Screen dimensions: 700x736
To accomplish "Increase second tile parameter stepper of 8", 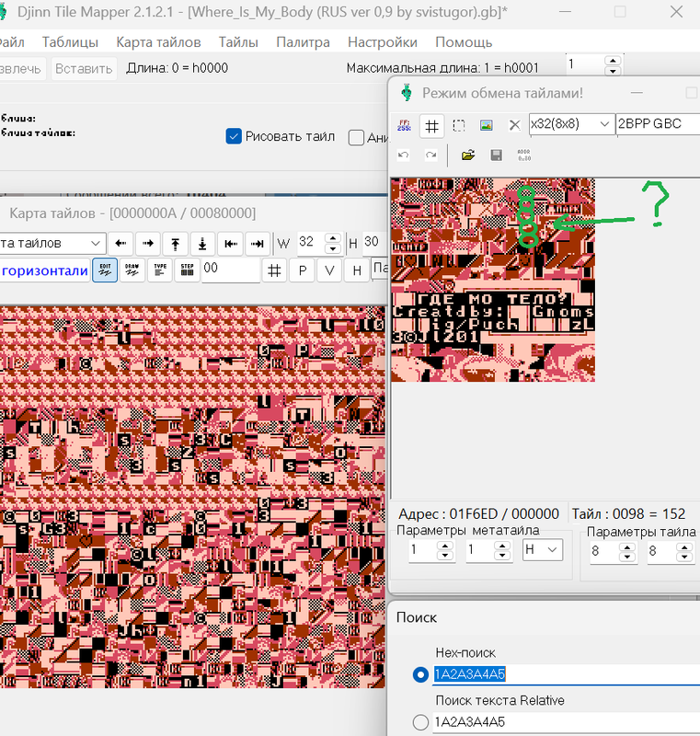I will (x=684, y=547).
